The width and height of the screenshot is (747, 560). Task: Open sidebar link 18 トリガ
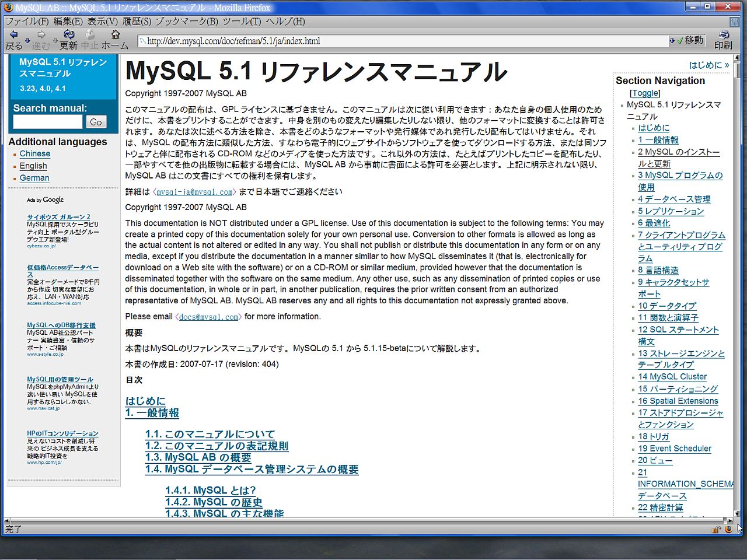[654, 437]
